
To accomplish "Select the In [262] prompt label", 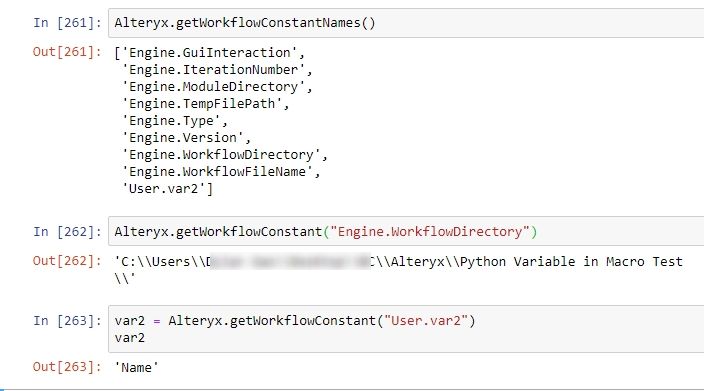I will point(67,232).
